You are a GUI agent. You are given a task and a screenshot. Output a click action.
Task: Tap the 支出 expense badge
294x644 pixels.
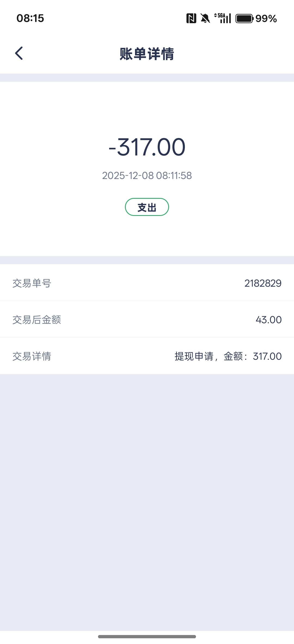147,207
